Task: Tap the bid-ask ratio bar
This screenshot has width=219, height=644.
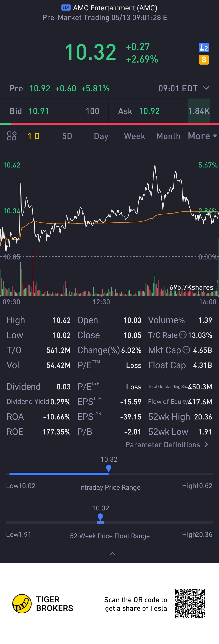Action: coord(109,123)
